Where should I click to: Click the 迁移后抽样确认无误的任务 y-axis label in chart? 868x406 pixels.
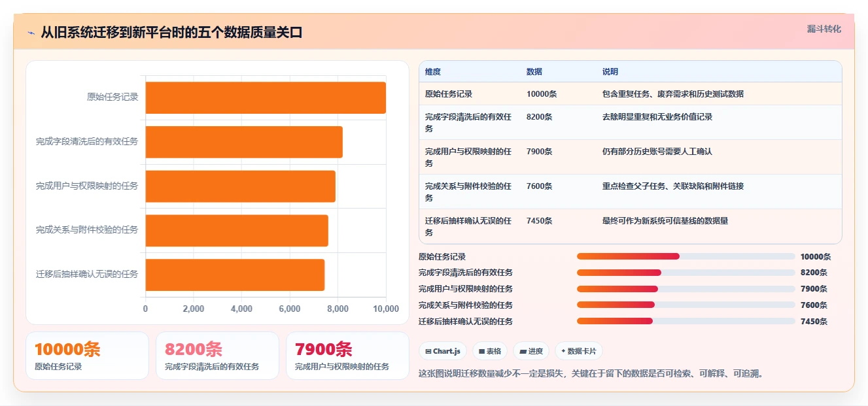[87, 275]
